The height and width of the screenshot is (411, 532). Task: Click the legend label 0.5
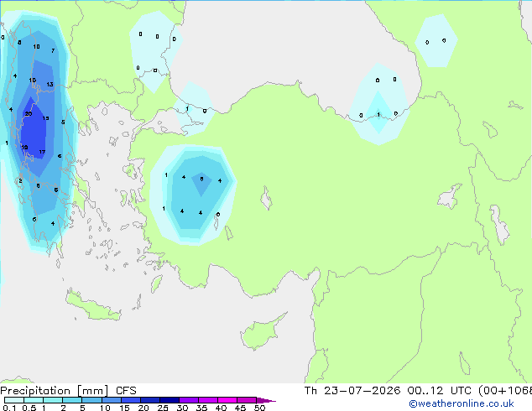tap(29, 408)
